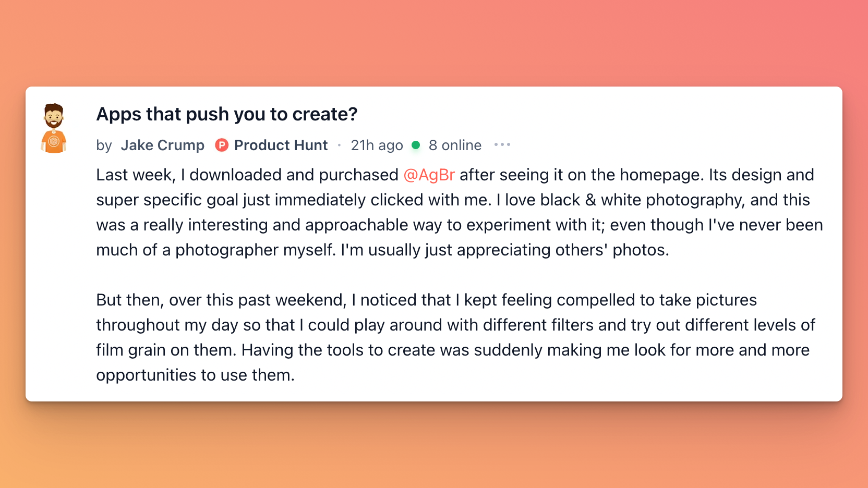Open Jake Crump's author profile link
868x488 pixels.
pos(163,145)
